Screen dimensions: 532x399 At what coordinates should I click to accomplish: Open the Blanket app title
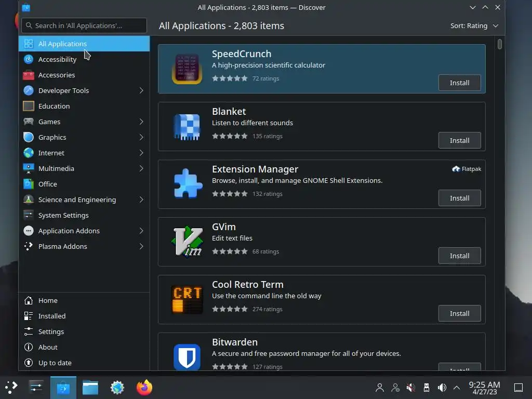click(229, 111)
